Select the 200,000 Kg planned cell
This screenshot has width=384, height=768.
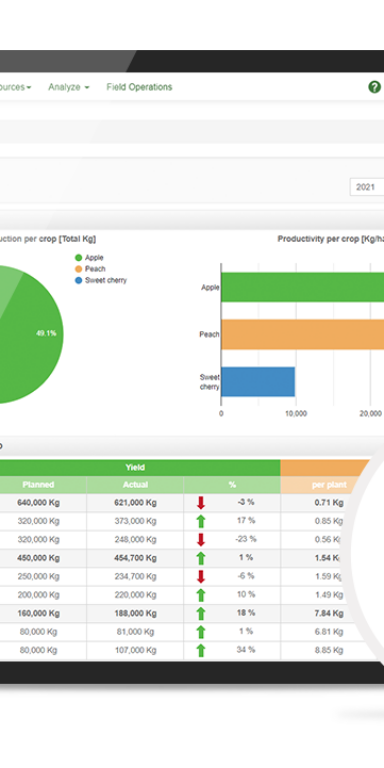click(38, 595)
